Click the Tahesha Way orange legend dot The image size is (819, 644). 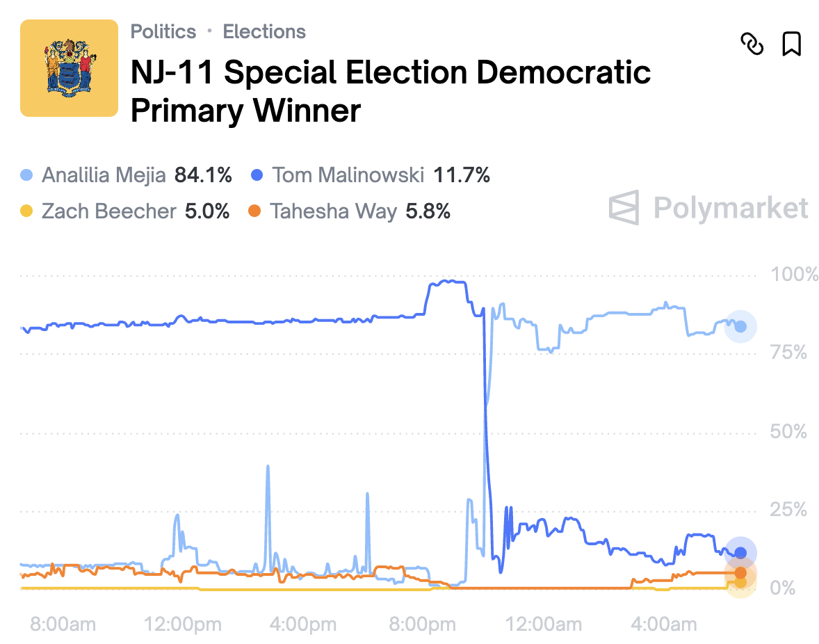pyautogui.click(x=255, y=211)
